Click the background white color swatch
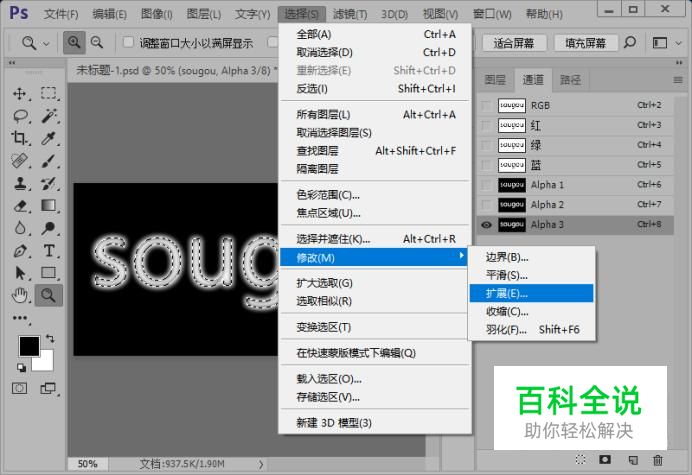This screenshot has width=692, height=475. click(46, 363)
